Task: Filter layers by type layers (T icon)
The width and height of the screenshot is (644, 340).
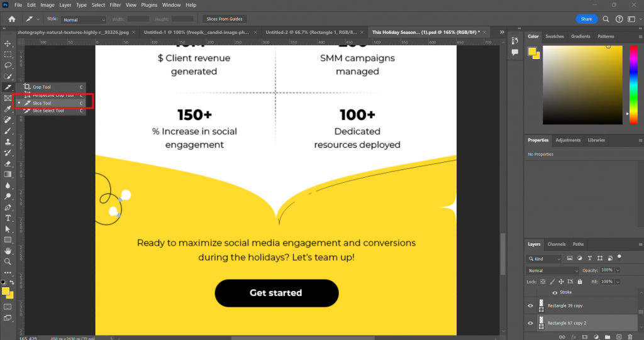Action: pos(590,258)
